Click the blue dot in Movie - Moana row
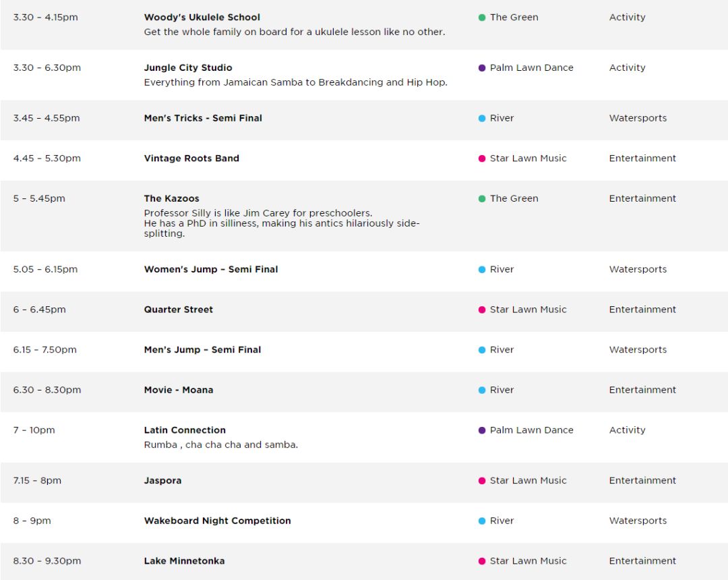 [x=482, y=390]
